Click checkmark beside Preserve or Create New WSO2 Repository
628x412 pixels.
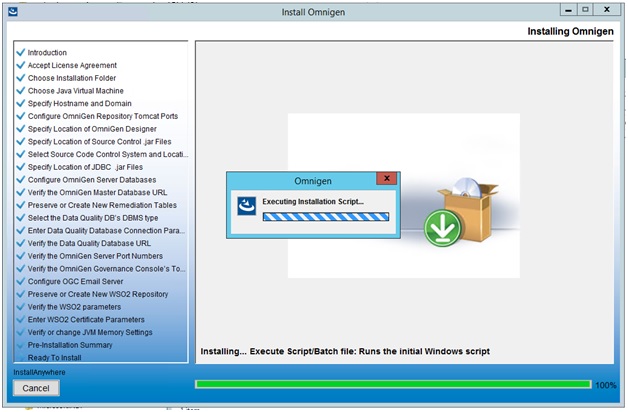21,294
